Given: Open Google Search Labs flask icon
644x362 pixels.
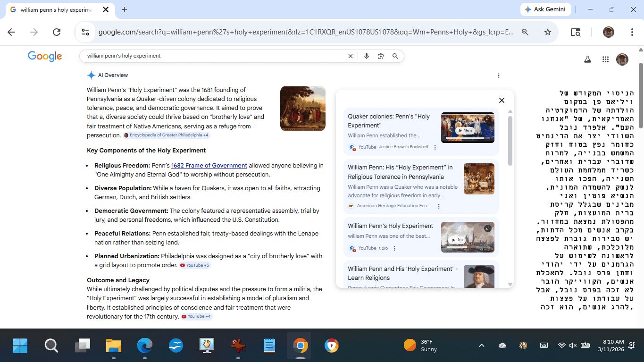Looking at the screenshot, I should click(587, 59).
